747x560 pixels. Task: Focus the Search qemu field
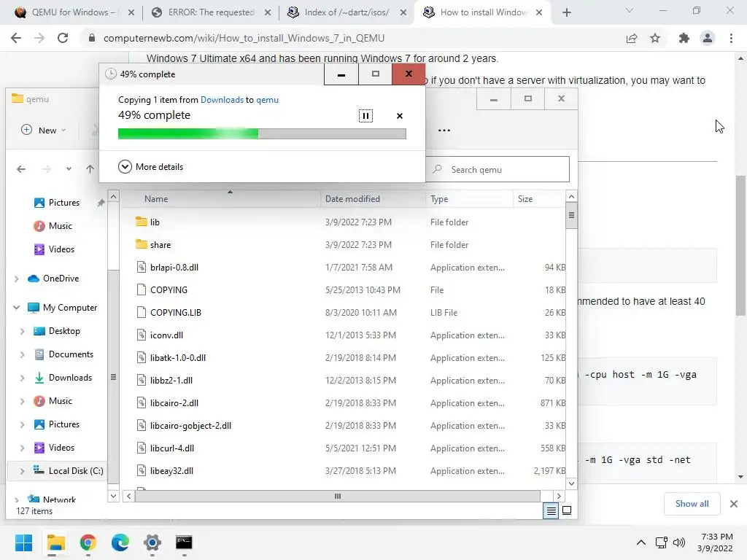498,169
